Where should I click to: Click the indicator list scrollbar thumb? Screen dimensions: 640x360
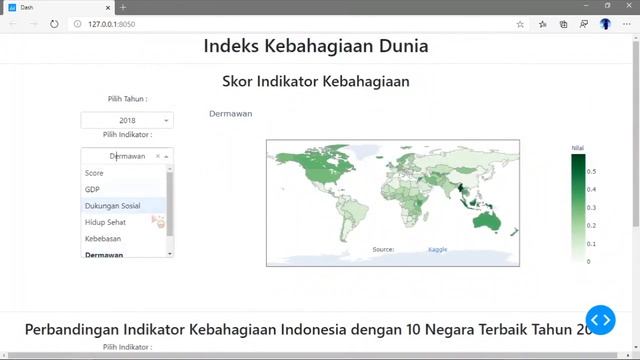(x=170, y=204)
